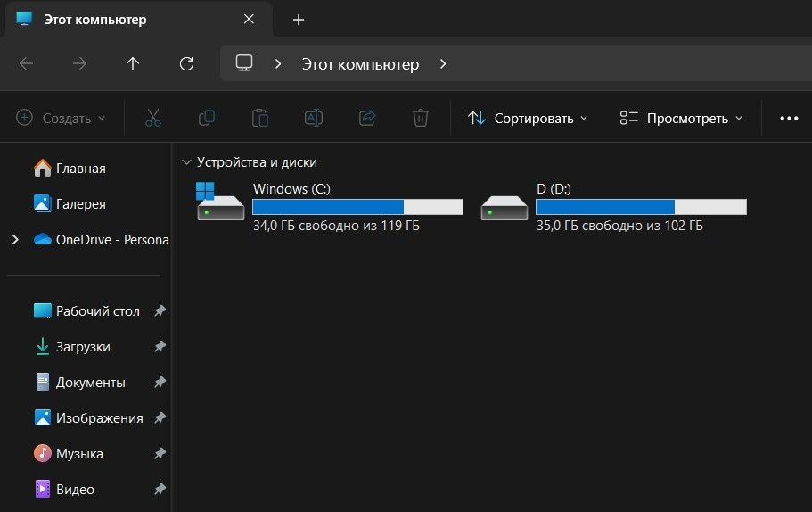The image size is (812, 512).
Task: Collapse the Устройства и диски group
Action: point(186,162)
